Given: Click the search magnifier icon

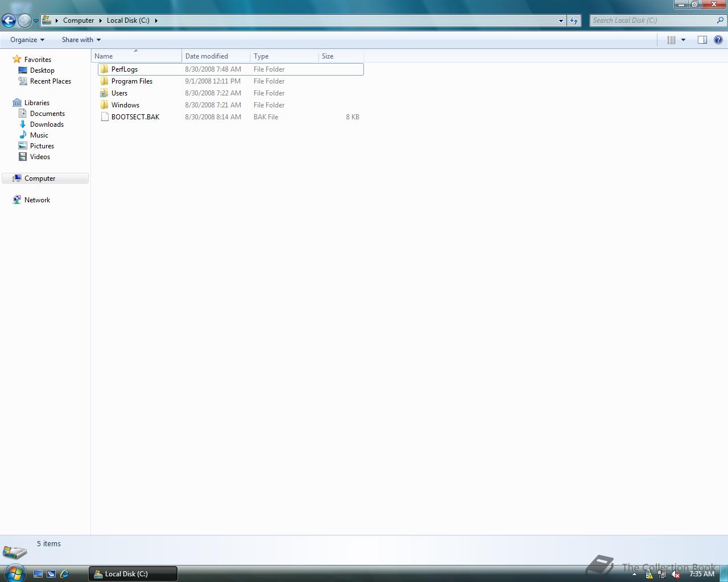Looking at the screenshot, I should tap(721, 20).
